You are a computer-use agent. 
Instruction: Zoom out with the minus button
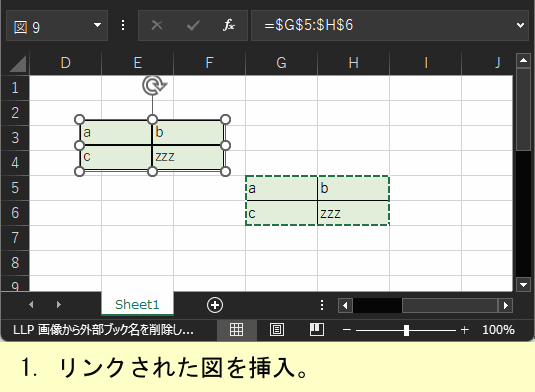point(347,330)
